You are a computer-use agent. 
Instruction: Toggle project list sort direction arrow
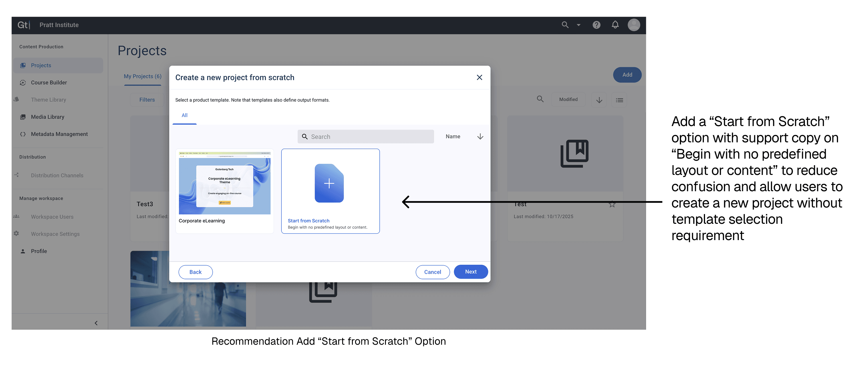pos(599,100)
